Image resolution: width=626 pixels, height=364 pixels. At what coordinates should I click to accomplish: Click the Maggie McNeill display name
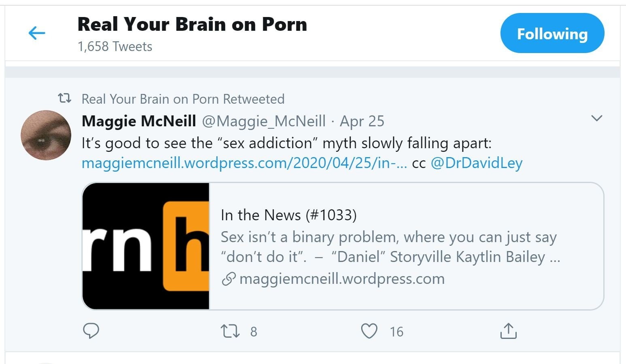[x=138, y=121]
